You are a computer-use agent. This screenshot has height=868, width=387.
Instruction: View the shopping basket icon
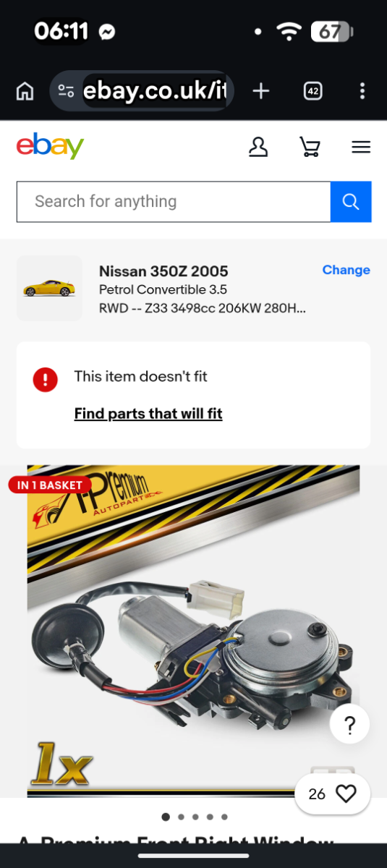[x=310, y=148]
